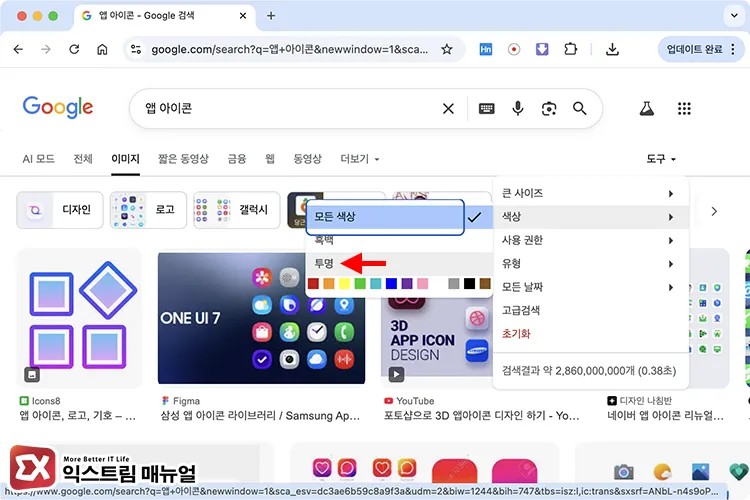Viewport: 750px width, 500px height.
Task: Expand the 큰 사이즈 submenu
Action: click(x=591, y=193)
